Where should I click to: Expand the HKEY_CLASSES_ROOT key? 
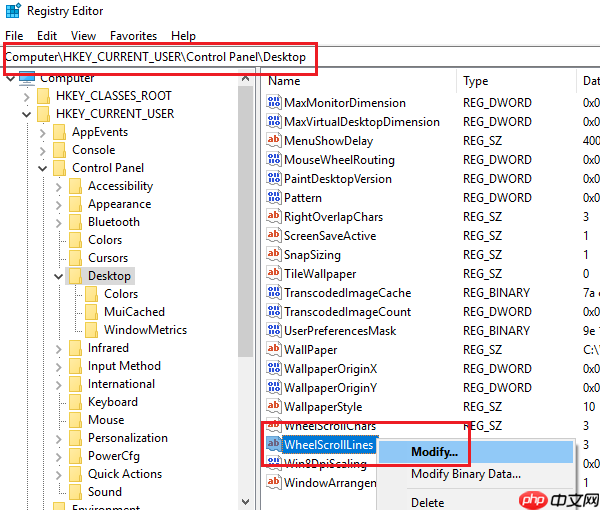click(x=26, y=97)
